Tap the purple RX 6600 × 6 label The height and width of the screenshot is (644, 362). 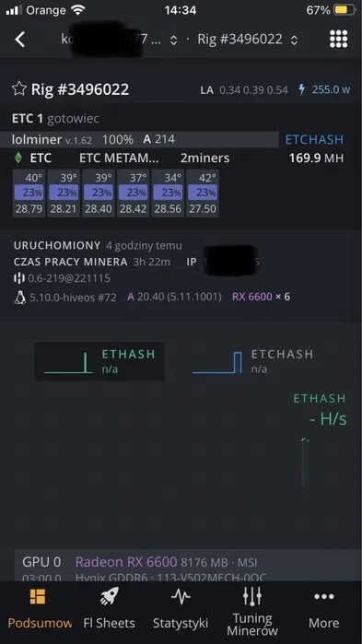pos(261,297)
